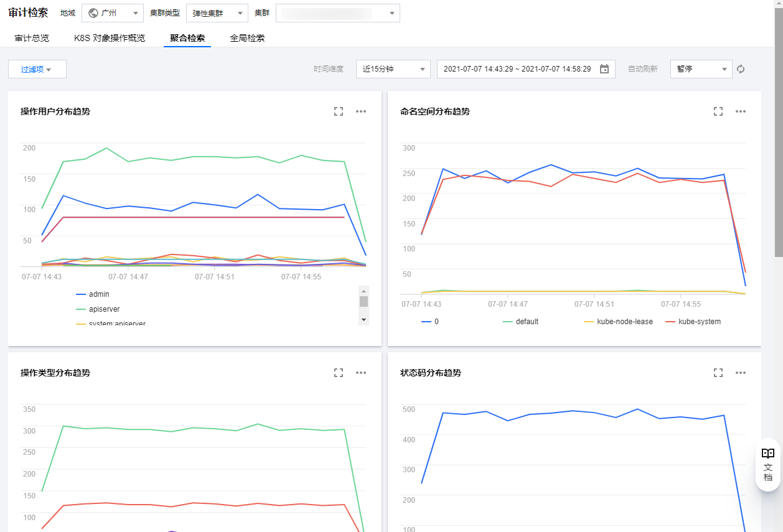783x532 pixels.
Task: Select the 聚合检索 tab
Action: pyautogui.click(x=187, y=38)
